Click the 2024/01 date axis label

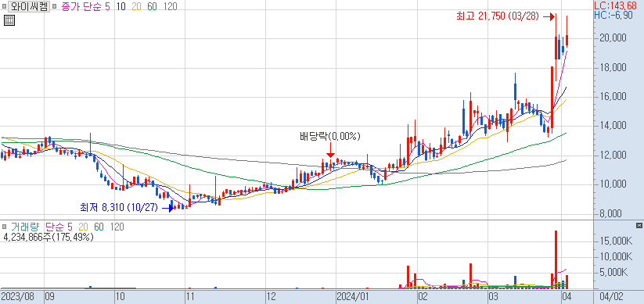353,296
